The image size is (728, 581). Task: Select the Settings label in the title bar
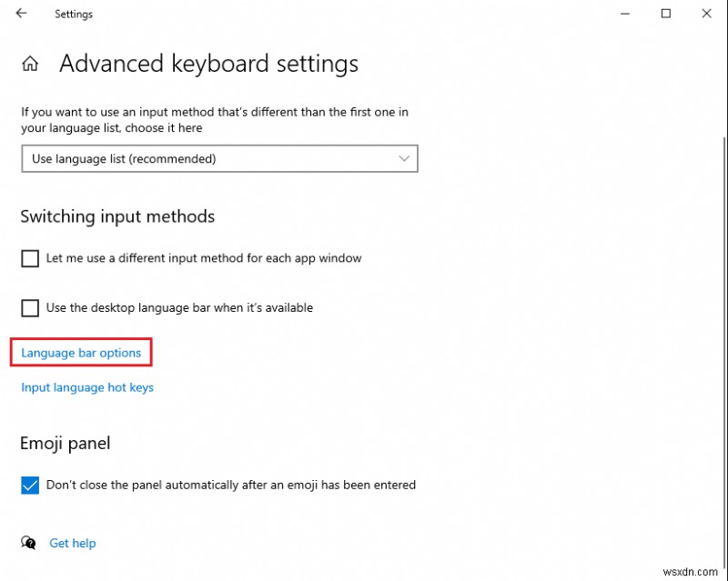pos(73,14)
